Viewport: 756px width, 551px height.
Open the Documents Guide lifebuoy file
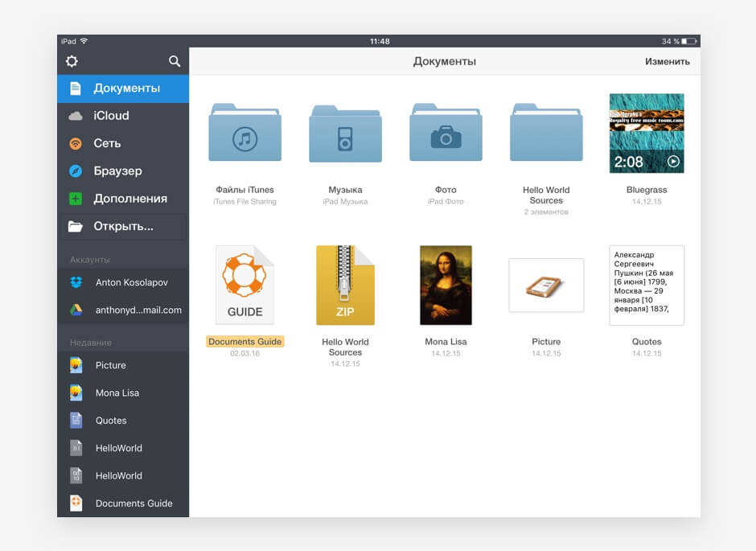point(244,286)
